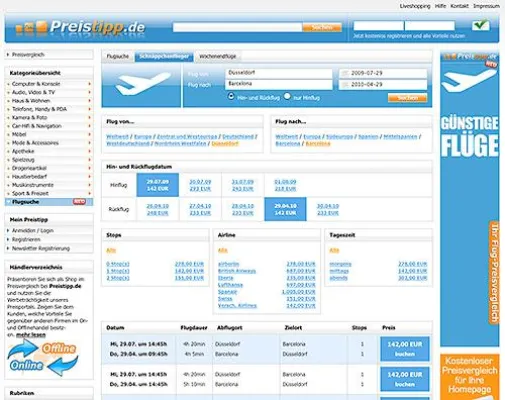
Task: Select Rückflug date 30.04.10
Action: [x=328, y=209]
